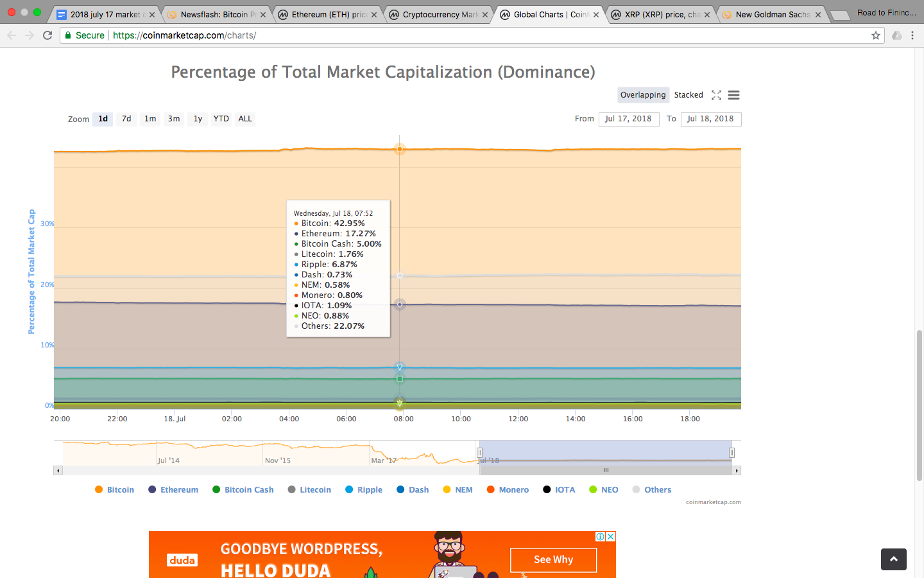Go forward with browser forward arrow
This screenshot has height=578, width=924.
[x=30, y=35]
